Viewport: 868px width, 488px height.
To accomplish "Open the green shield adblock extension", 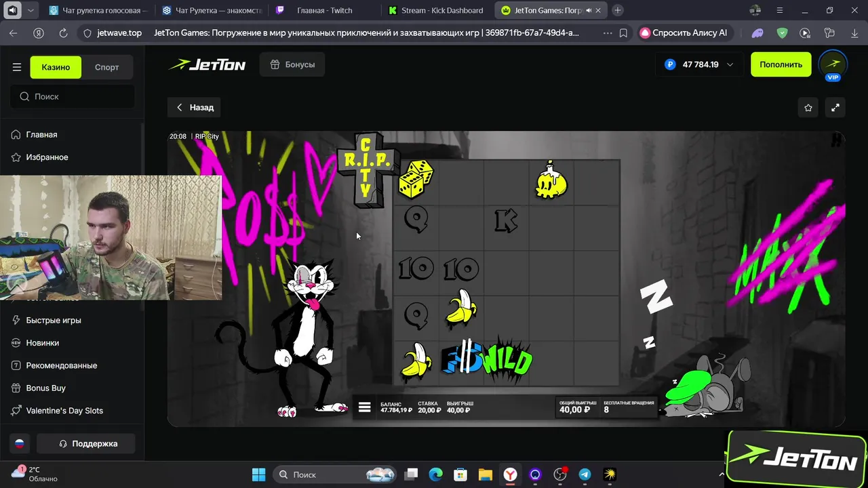I will [x=783, y=33].
